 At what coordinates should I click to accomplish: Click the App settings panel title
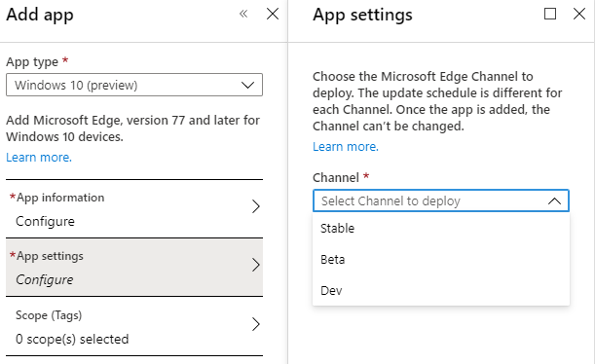point(362,16)
